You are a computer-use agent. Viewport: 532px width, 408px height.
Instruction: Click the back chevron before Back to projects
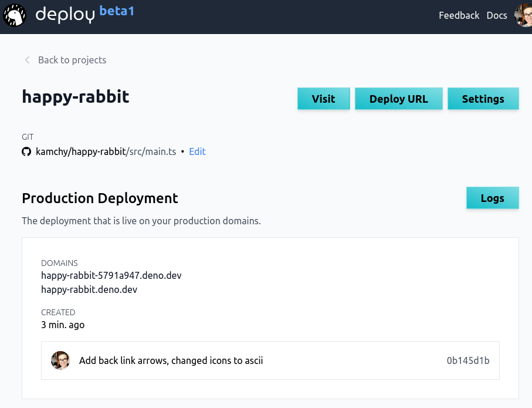27,60
